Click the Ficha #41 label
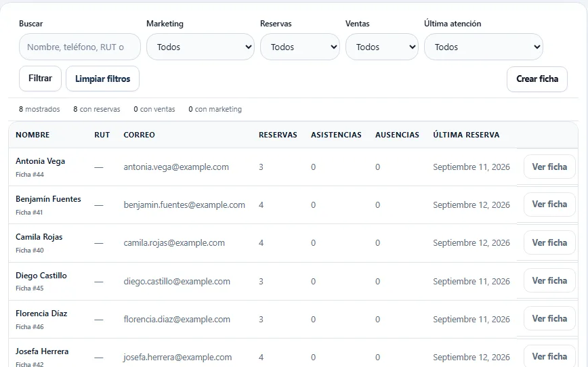 click(x=29, y=212)
